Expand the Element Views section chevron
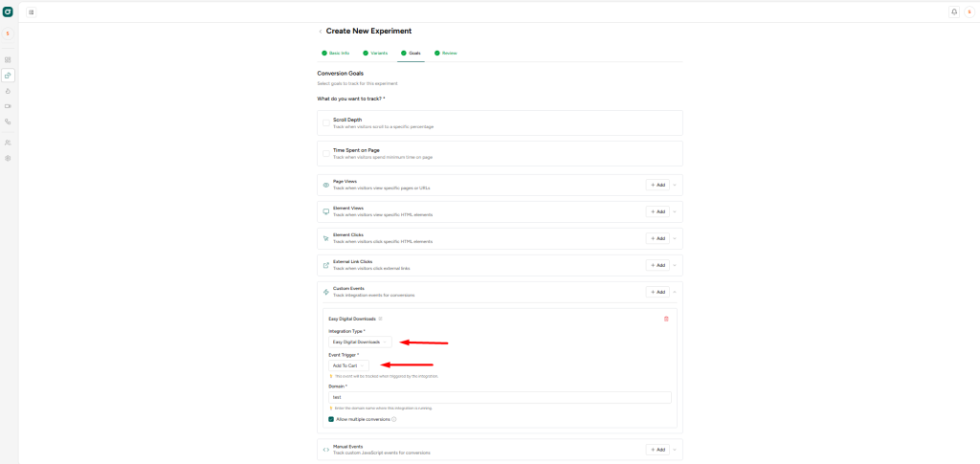 click(x=675, y=211)
